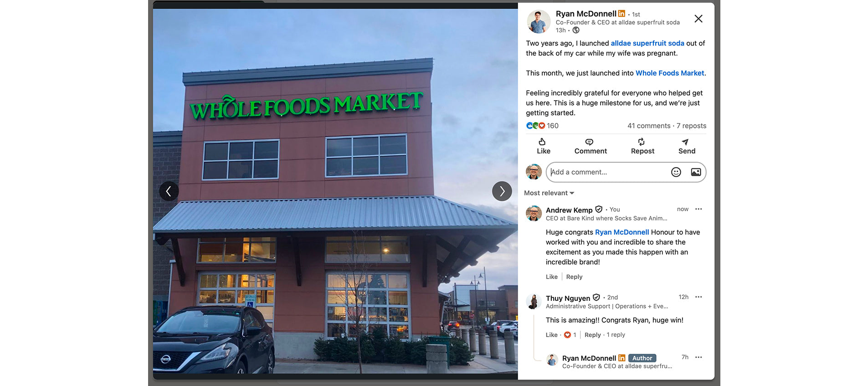Send the post via message

click(687, 147)
